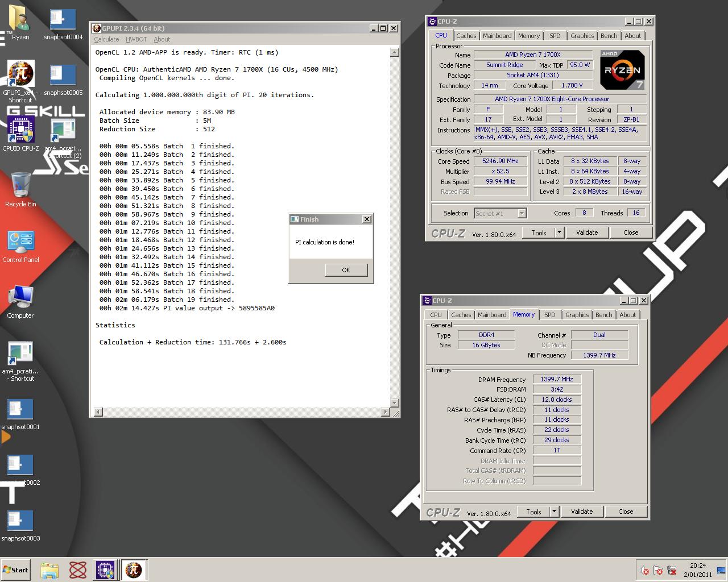
Task: Close the Finish dialog
Action: tap(367, 219)
